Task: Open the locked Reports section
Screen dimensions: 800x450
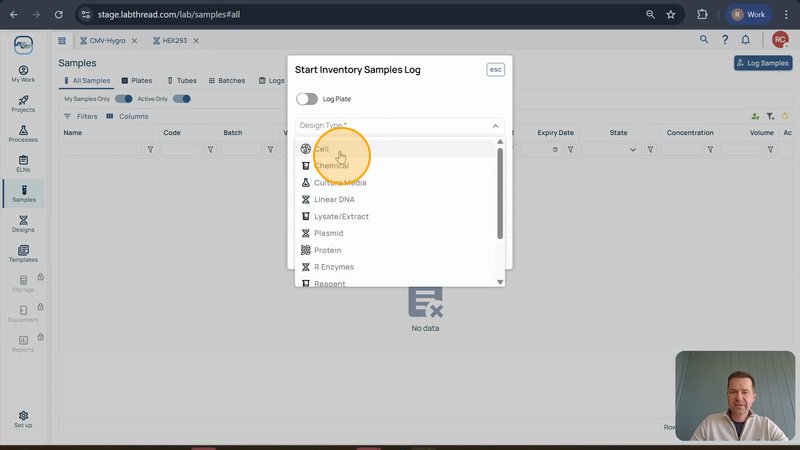Action: tap(23, 344)
